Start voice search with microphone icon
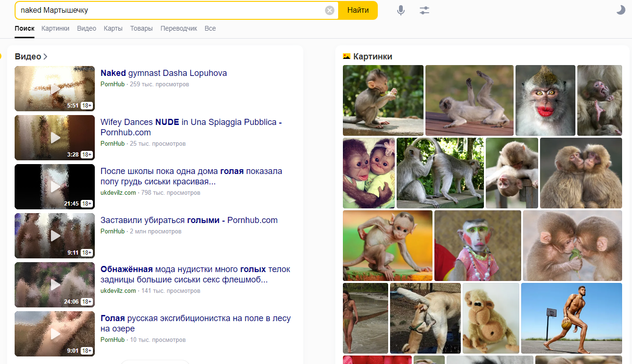Screen dimensions: 632x364 400,10
